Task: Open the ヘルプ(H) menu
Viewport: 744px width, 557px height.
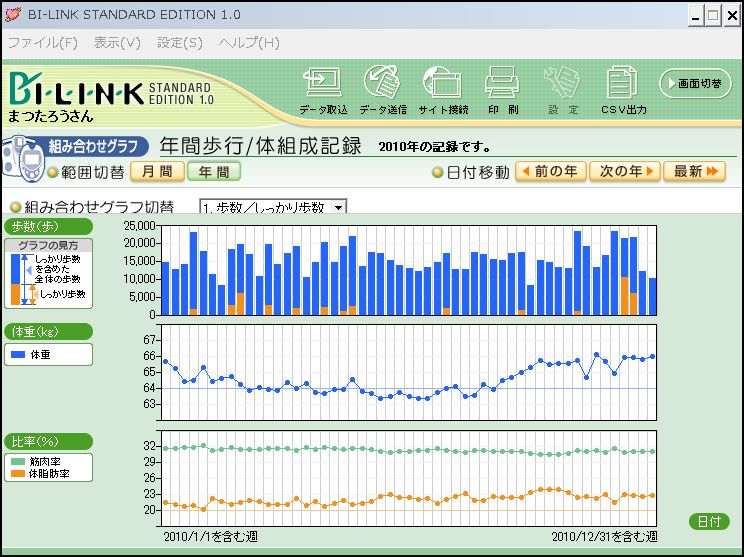Action: [x=249, y=43]
